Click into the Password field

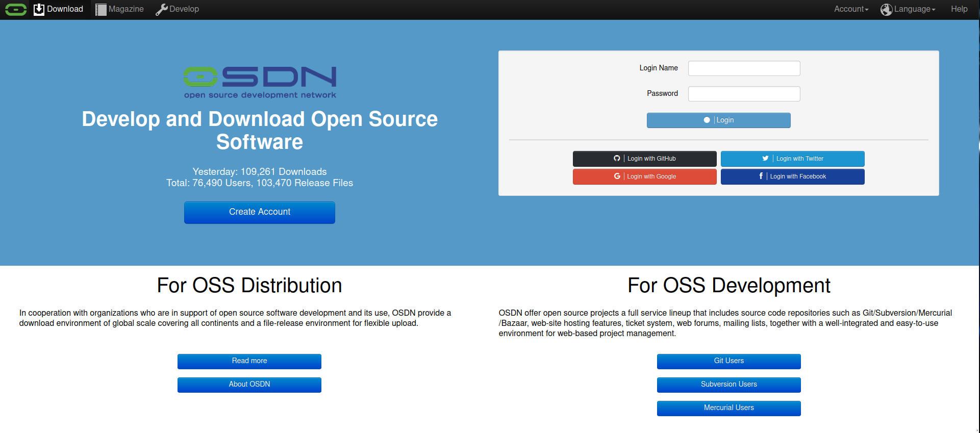[744, 94]
